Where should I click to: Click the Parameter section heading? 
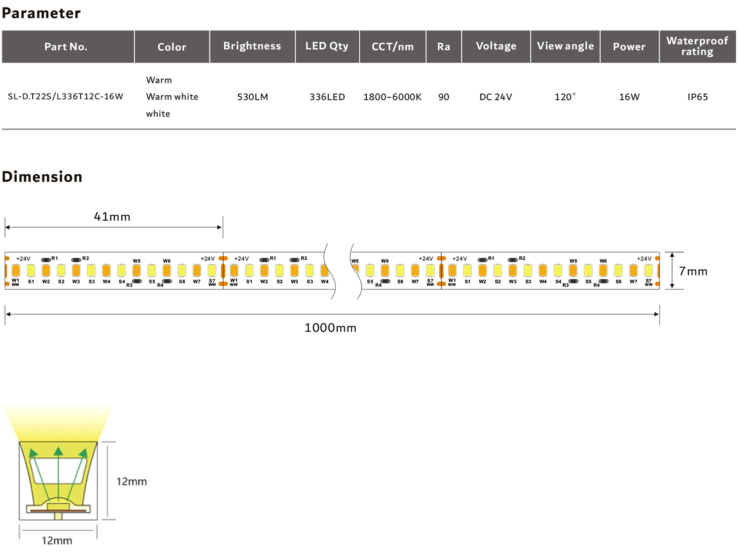click(x=41, y=13)
